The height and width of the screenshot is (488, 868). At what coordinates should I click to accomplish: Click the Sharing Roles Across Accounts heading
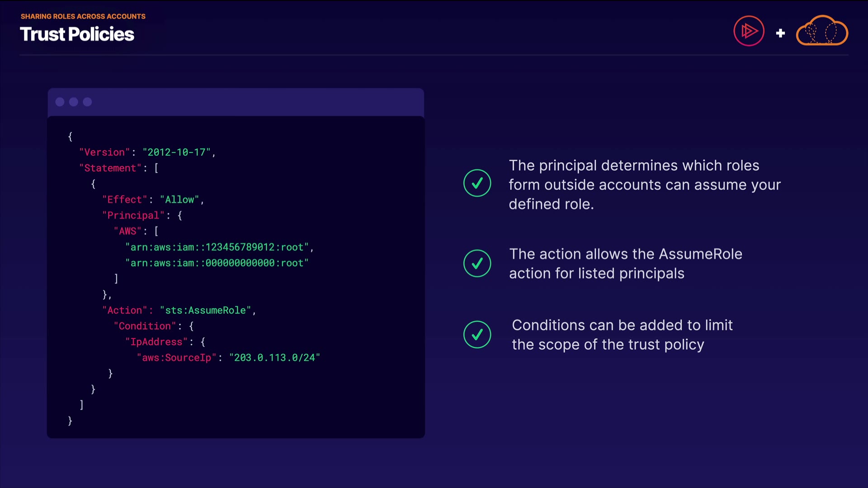coord(83,16)
